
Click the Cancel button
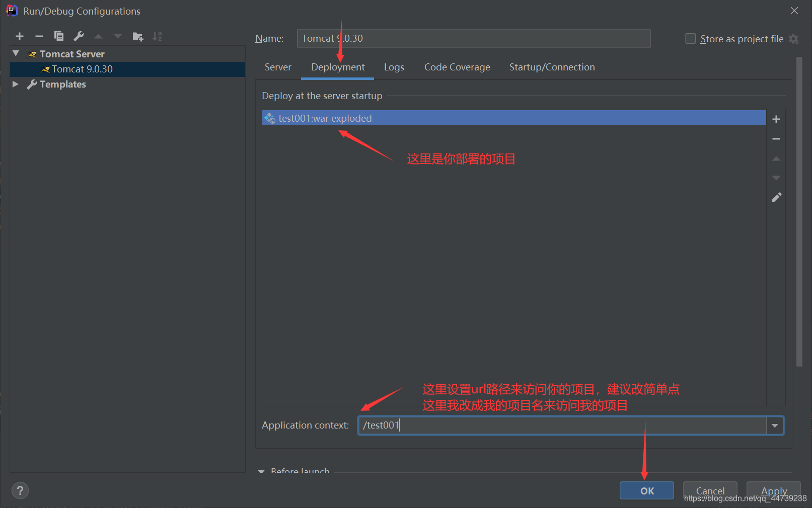click(x=710, y=491)
